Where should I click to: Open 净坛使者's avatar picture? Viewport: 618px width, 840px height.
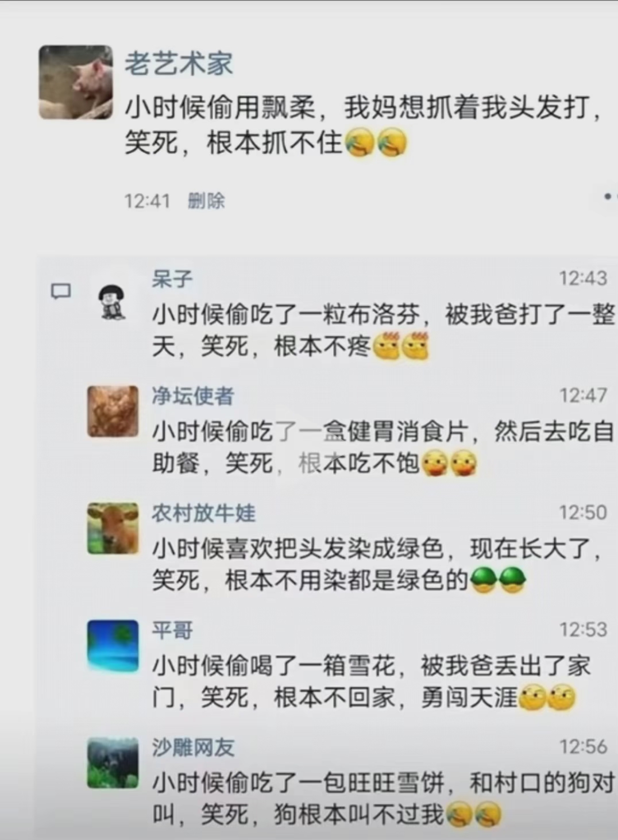[x=113, y=411]
